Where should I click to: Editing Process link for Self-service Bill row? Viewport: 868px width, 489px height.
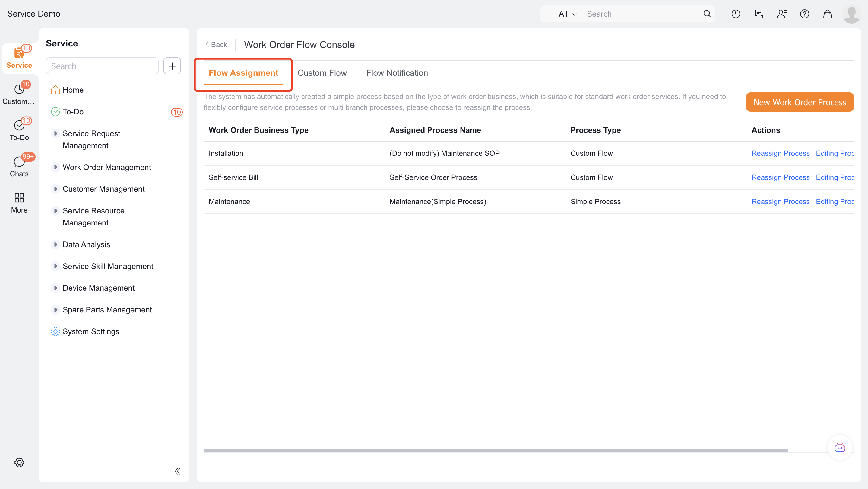(x=835, y=177)
